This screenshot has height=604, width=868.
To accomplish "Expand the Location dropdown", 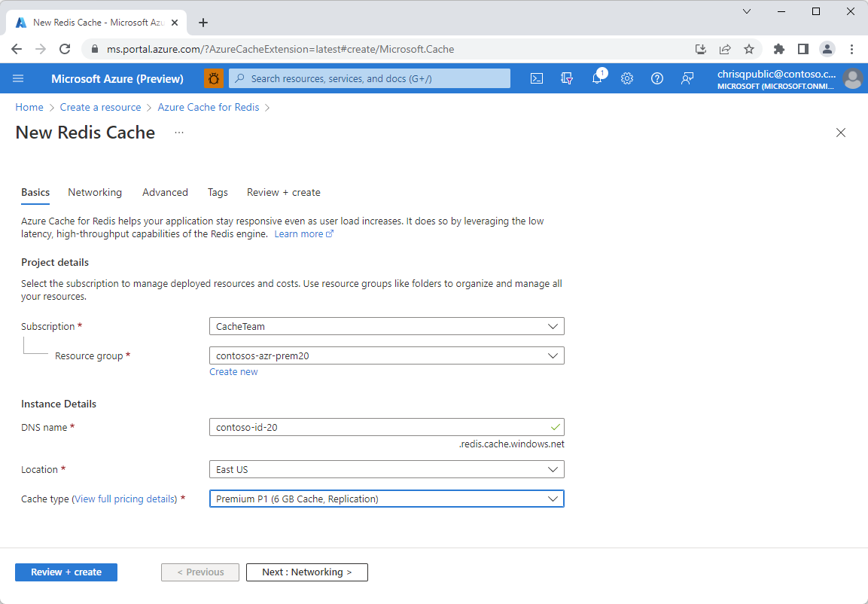I will [386, 469].
